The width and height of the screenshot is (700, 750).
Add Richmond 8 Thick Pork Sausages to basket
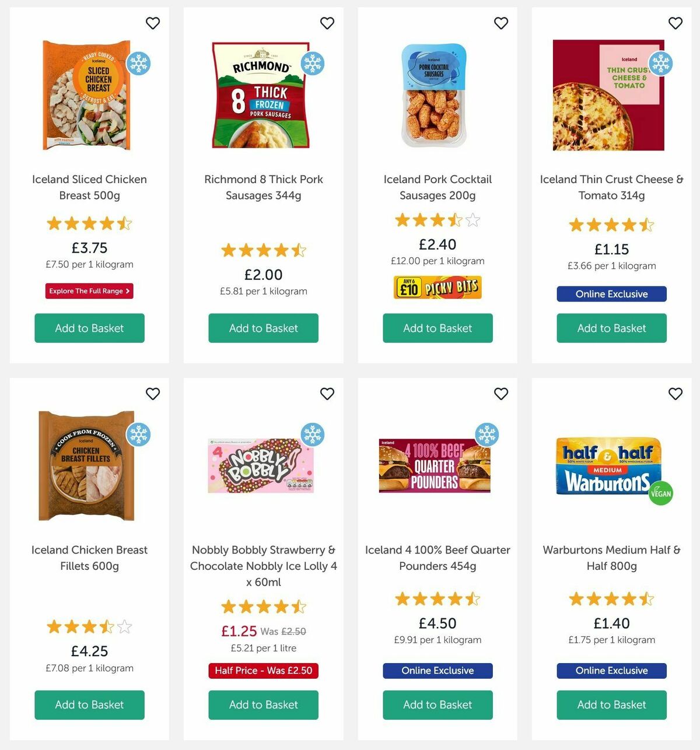(263, 328)
